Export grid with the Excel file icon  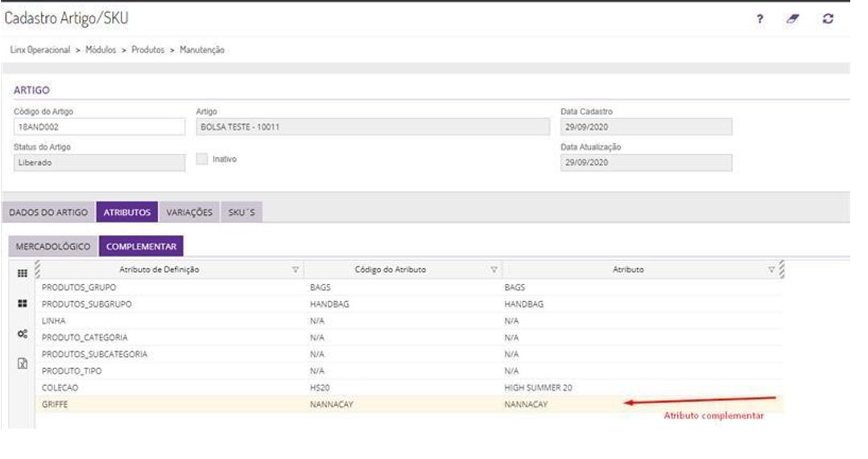(22, 363)
